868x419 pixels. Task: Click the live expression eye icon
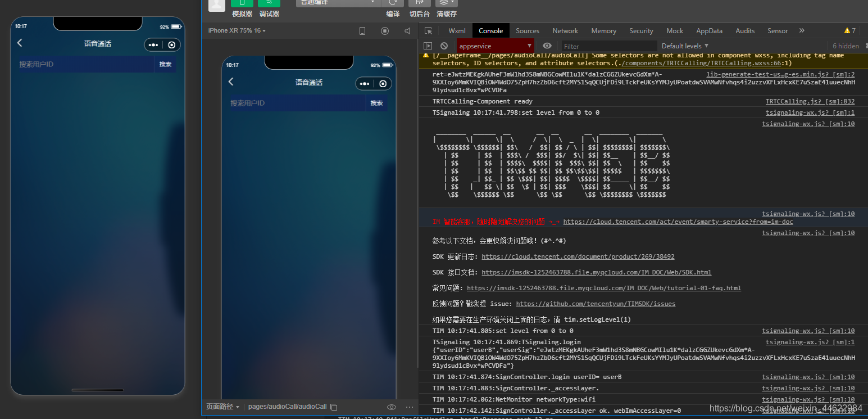tap(547, 46)
